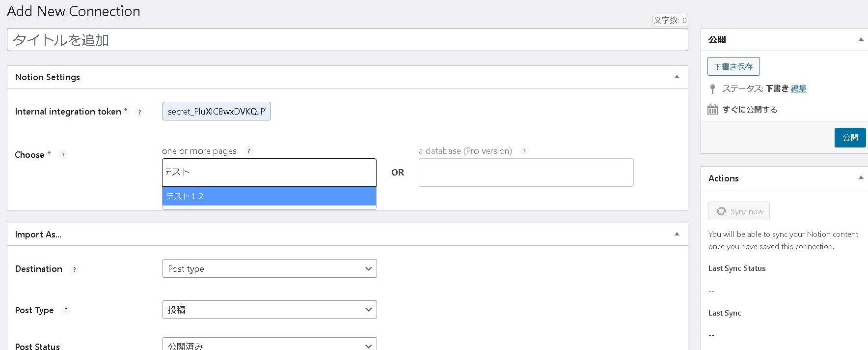868x350 pixels.
Task: Select the テスト１２ suggestion from the list
Action: (269, 196)
